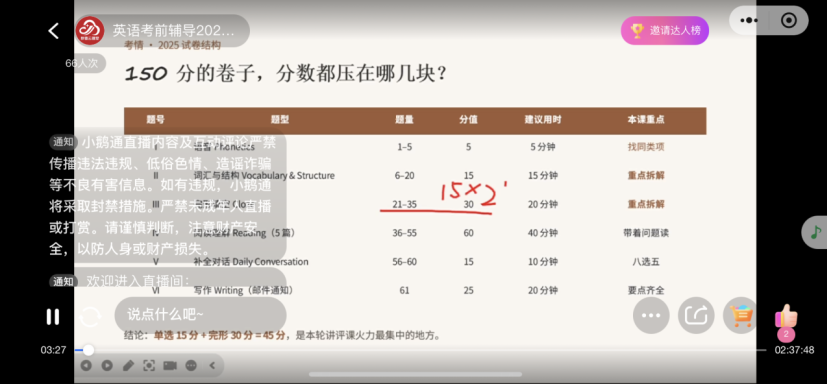
Task: Close the mini-program via the circle target icon
Action: click(788, 21)
